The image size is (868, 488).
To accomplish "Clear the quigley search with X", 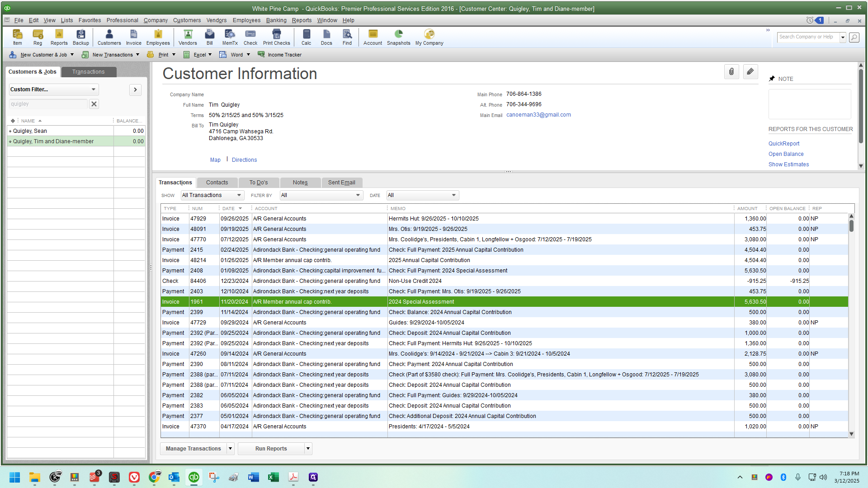I will tap(94, 104).
